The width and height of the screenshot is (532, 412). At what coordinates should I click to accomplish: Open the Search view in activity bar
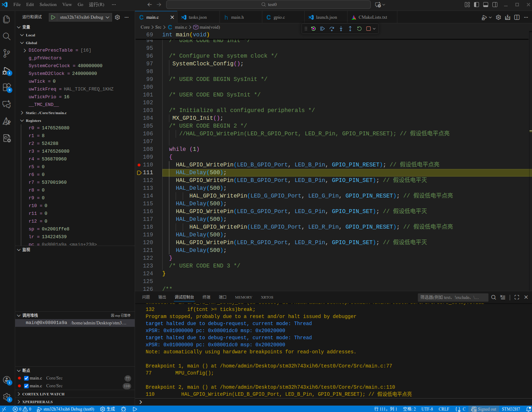[7, 36]
